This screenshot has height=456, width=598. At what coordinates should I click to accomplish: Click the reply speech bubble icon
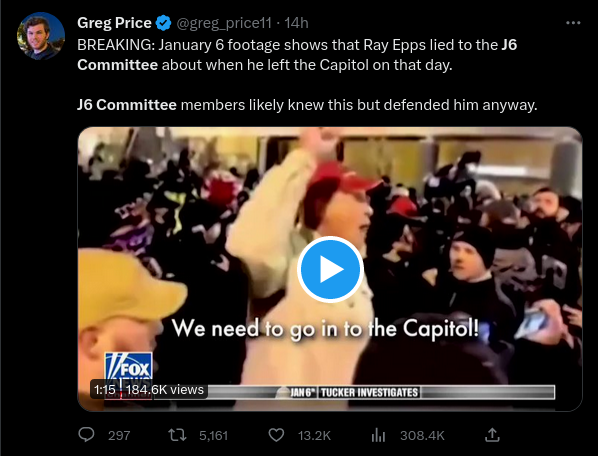click(86, 435)
